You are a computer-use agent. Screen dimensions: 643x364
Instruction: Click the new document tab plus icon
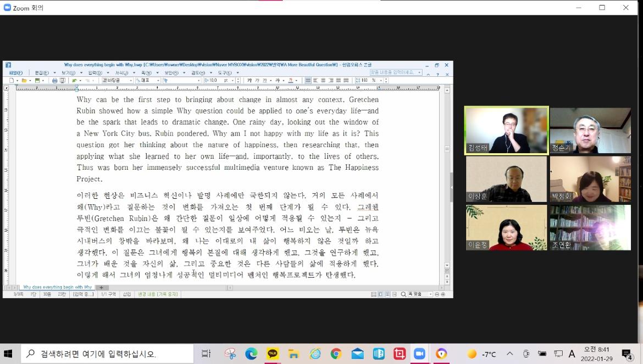point(101,287)
